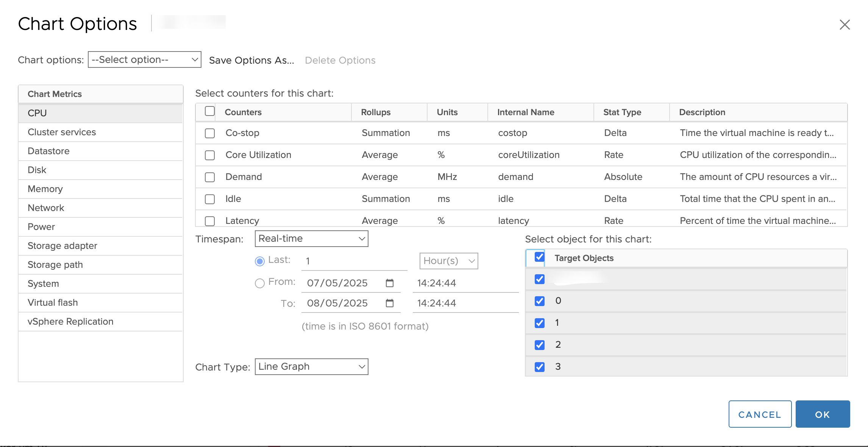The height and width of the screenshot is (447, 868).
Task: Enable the Co-stop counter checkbox
Action: pyautogui.click(x=209, y=133)
